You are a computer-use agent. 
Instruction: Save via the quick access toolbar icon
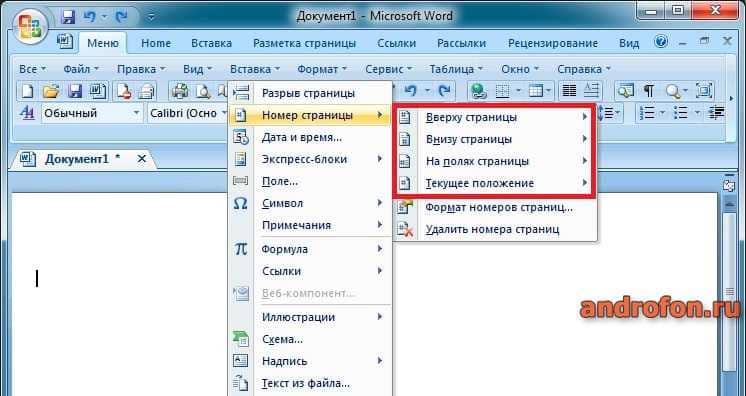coord(69,17)
